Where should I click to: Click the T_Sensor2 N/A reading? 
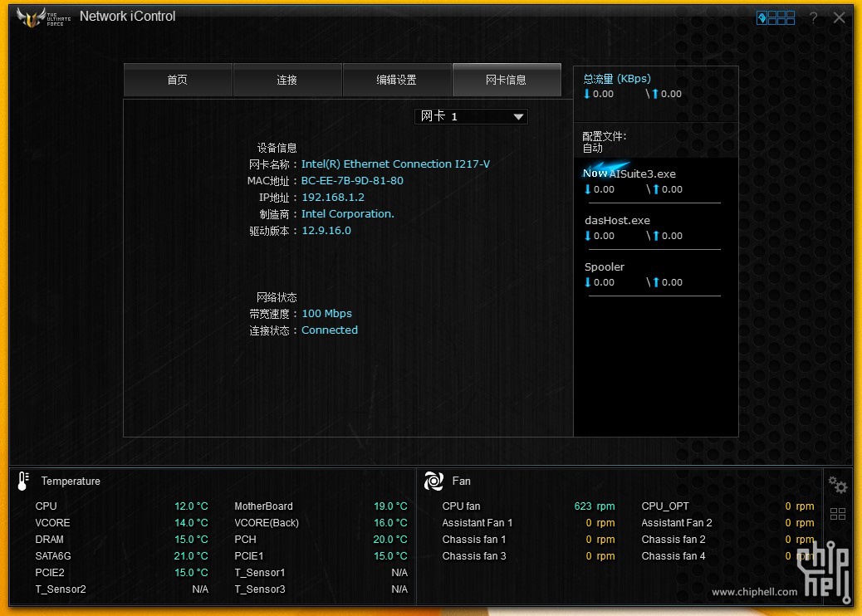[200, 589]
